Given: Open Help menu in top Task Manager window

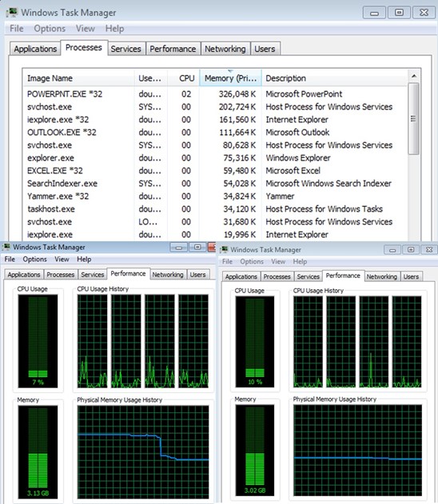Looking at the screenshot, I should [x=114, y=29].
